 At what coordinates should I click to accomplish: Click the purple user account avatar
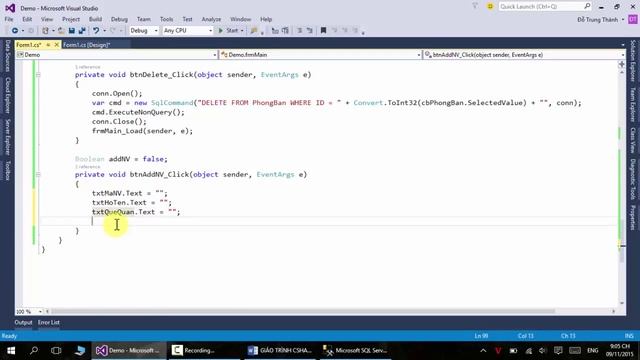[x=633, y=19]
